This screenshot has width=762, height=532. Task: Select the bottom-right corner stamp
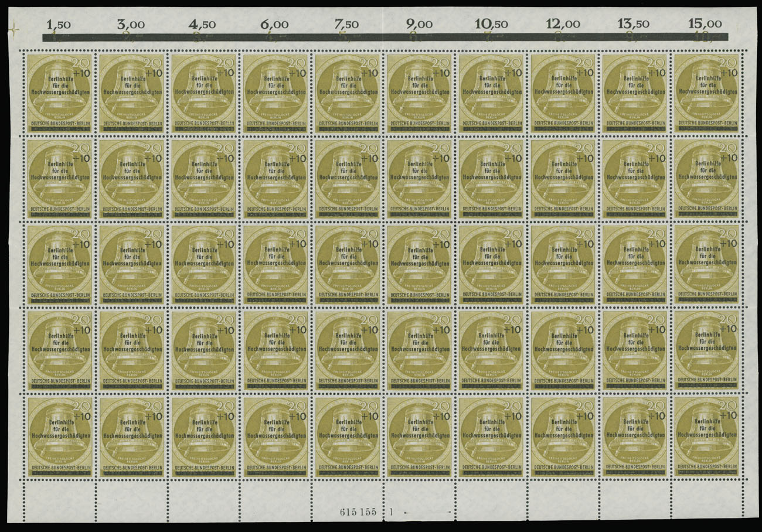tap(706, 436)
